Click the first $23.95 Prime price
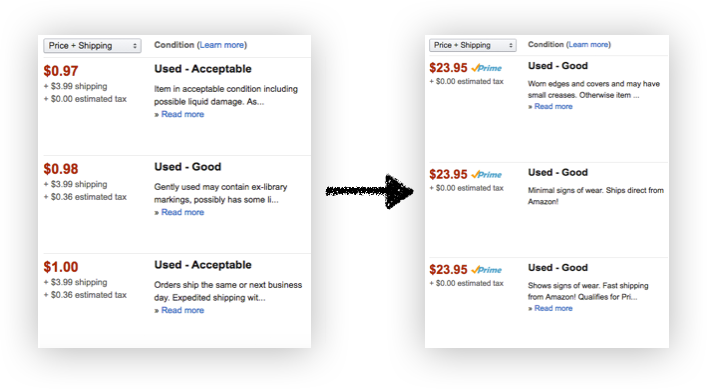Image resolution: width=707 pixels, height=389 pixels. [448, 68]
